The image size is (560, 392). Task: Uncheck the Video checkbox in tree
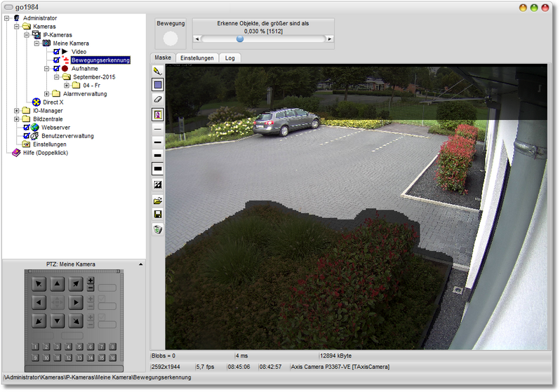tap(57, 52)
